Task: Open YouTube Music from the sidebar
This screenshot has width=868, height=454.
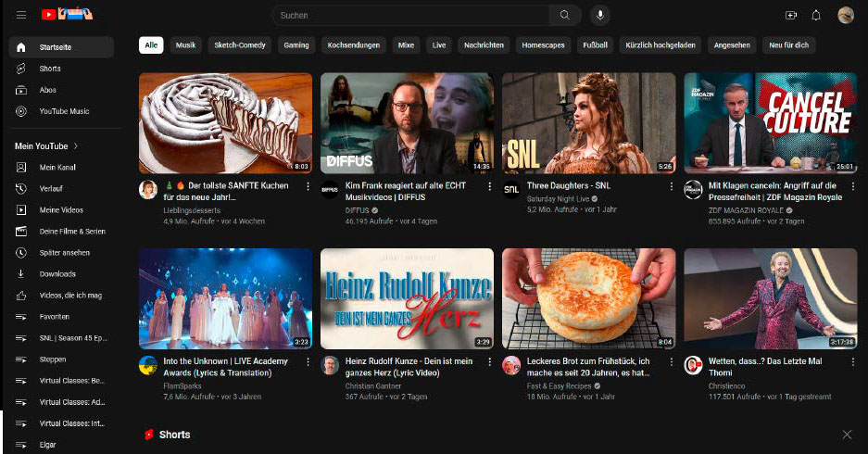Action: point(61,111)
